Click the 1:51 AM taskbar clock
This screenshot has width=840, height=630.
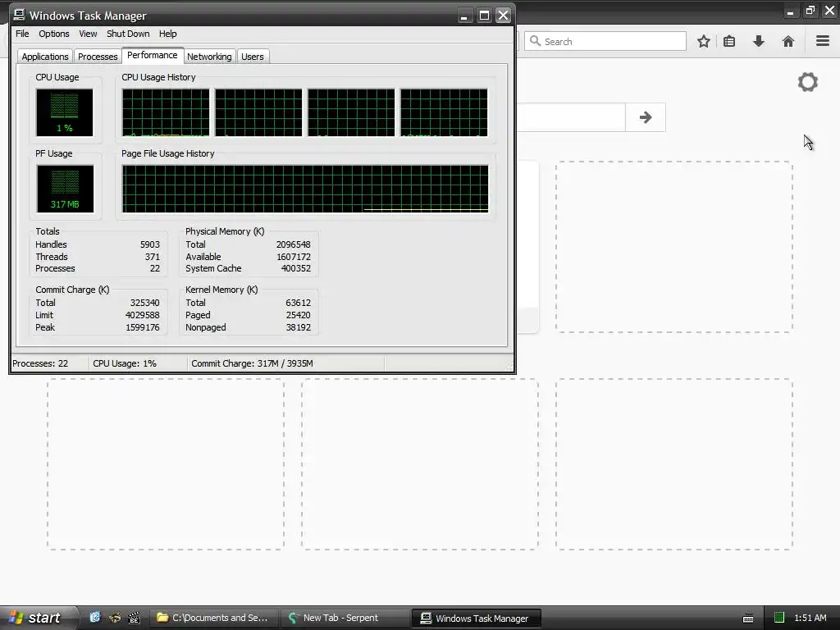810,618
